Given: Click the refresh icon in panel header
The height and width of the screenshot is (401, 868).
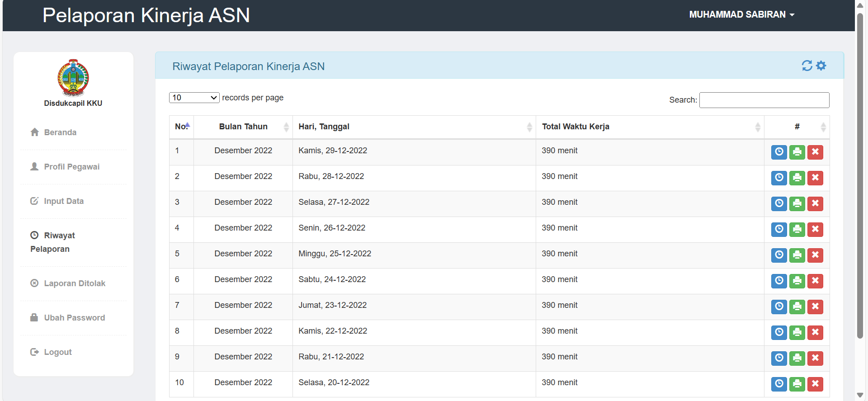Looking at the screenshot, I should pyautogui.click(x=807, y=66).
